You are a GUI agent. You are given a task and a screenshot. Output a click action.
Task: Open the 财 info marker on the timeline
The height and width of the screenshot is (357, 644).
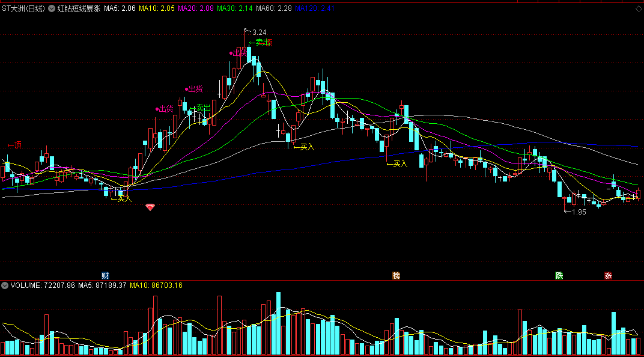click(105, 276)
